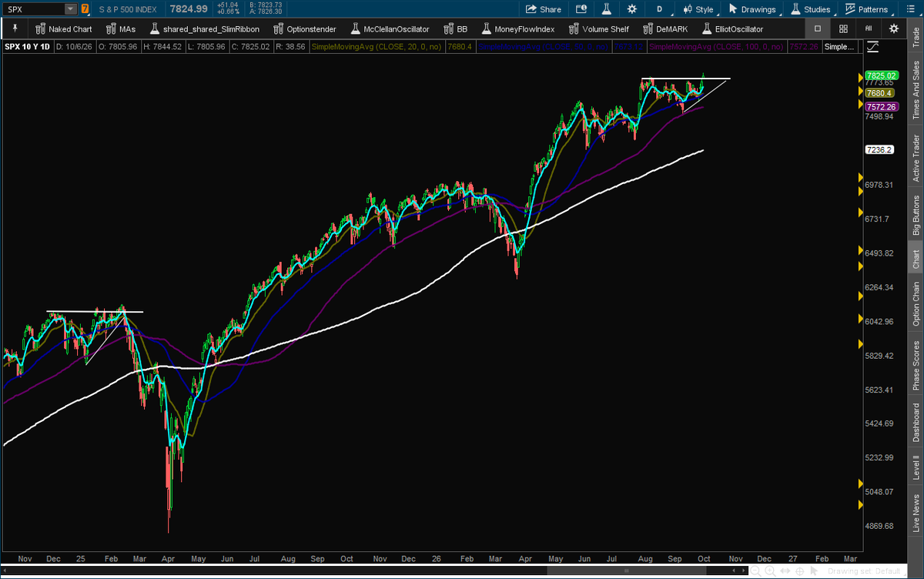Click the horizontal pan arrows icon
The image size is (924, 579).
click(x=785, y=571)
